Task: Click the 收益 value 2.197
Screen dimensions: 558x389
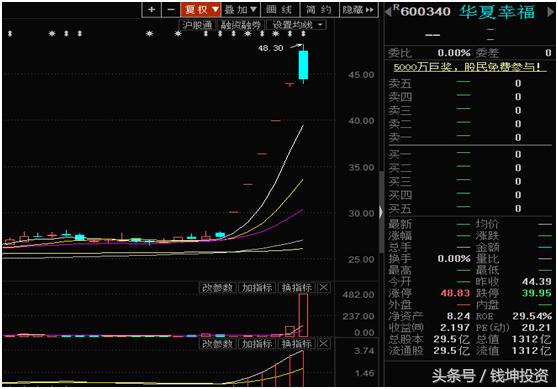Action: (x=455, y=327)
